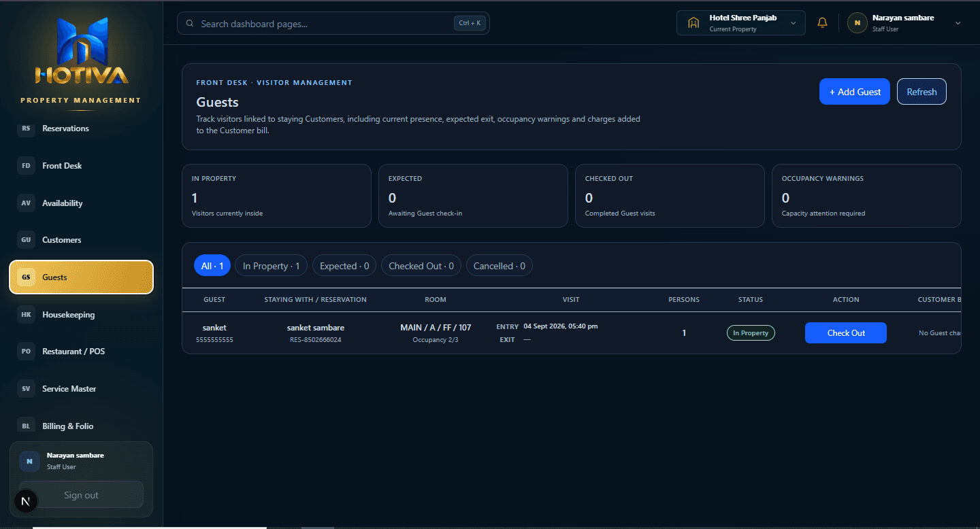Click room MAIN / A / FF / 107
This screenshot has height=529, width=980.
pyautogui.click(x=436, y=328)
